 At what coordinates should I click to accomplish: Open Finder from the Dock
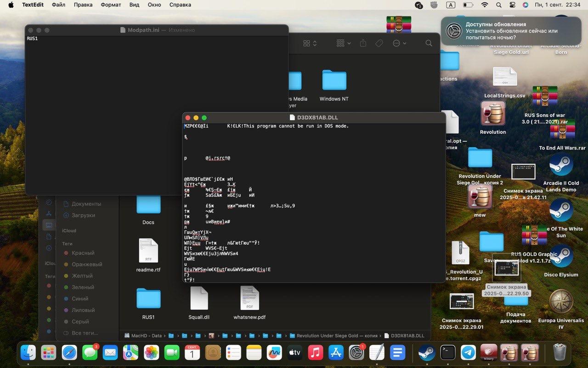[x=28, y=353]
